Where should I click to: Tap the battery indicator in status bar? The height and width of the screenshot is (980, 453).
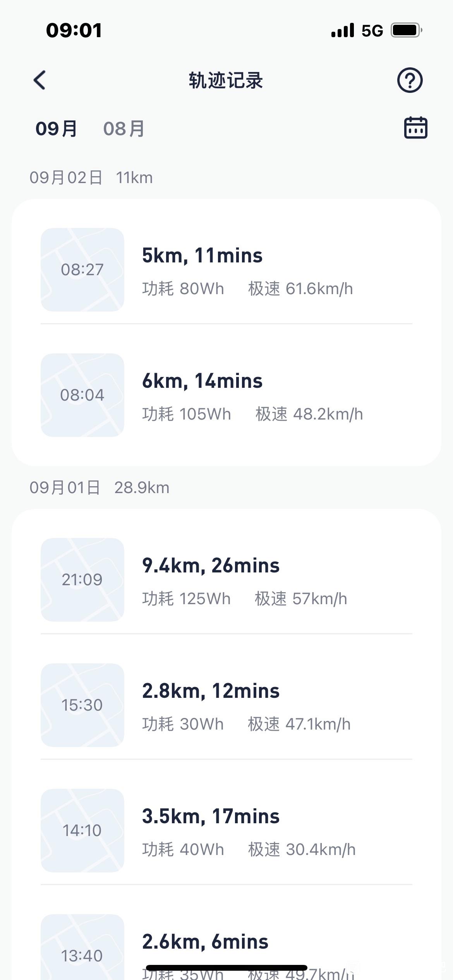coord(406,30)
